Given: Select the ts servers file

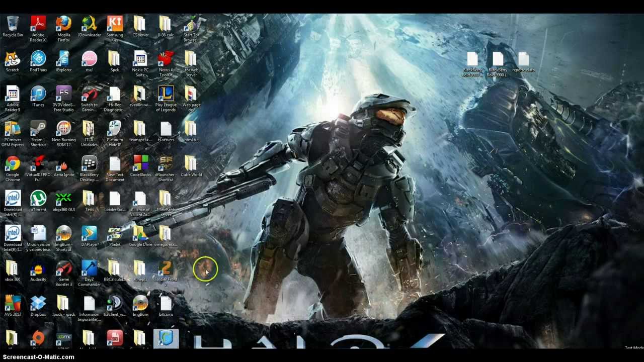Looking at the screenshot, I should (x=166, y=132).
